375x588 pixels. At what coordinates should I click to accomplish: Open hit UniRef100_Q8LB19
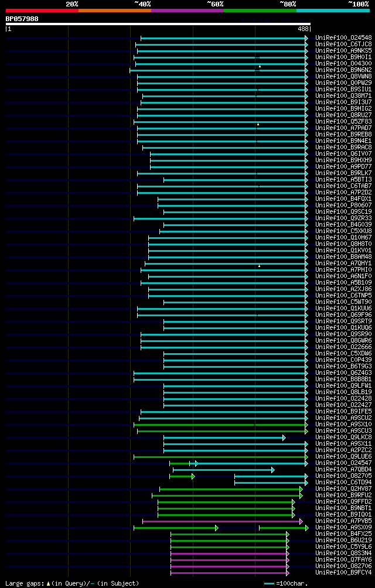tap(343, 392)
